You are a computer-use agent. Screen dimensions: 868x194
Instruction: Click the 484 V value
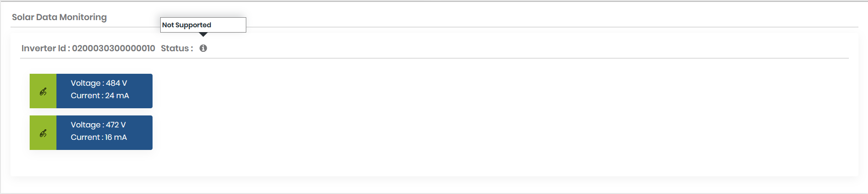tap(116, 83)
